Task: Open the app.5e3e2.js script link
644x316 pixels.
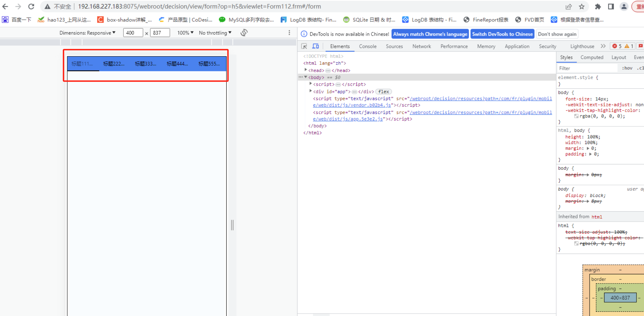Action: point(432,116)
